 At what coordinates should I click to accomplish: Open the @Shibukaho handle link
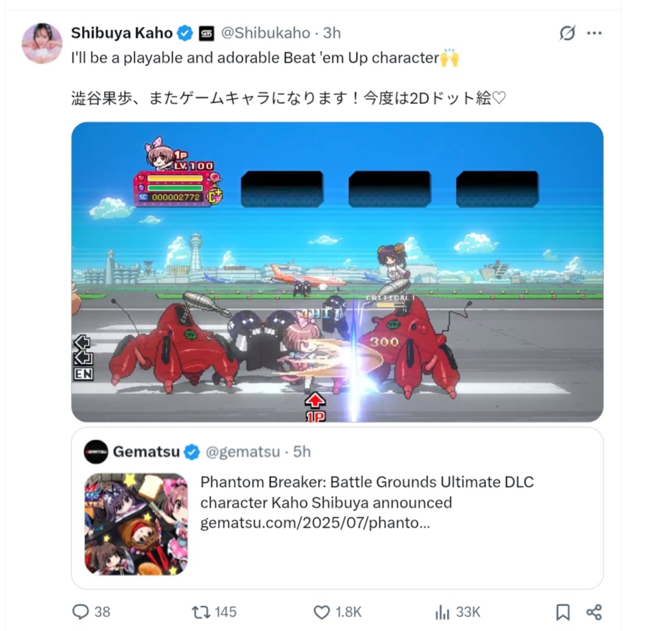tap(265, 33)
